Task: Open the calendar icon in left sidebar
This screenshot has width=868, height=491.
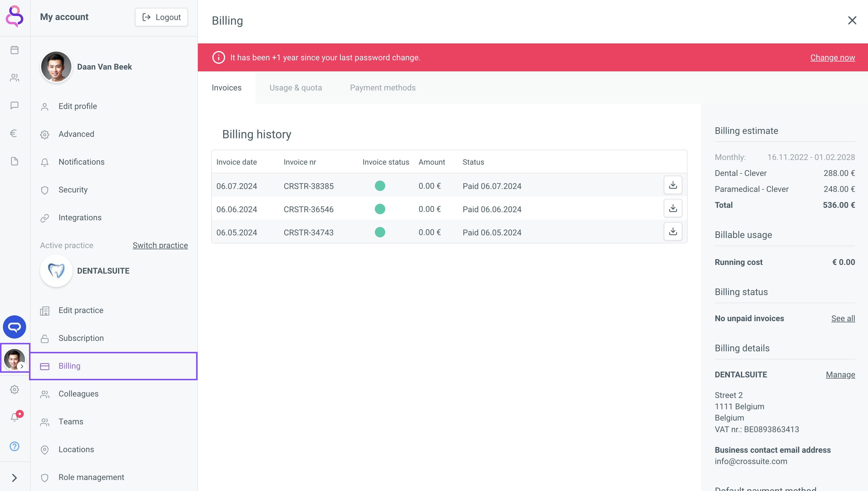Action: point(15,50)
